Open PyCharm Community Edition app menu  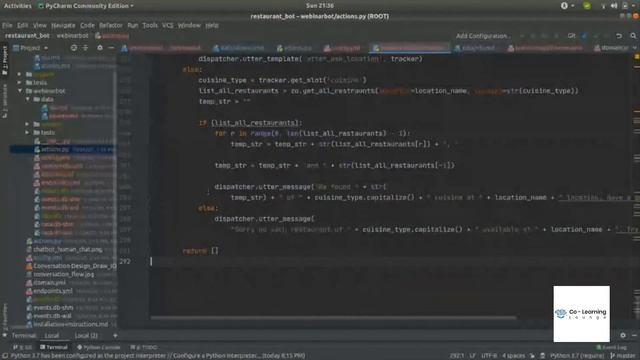(x=86, y=6)
